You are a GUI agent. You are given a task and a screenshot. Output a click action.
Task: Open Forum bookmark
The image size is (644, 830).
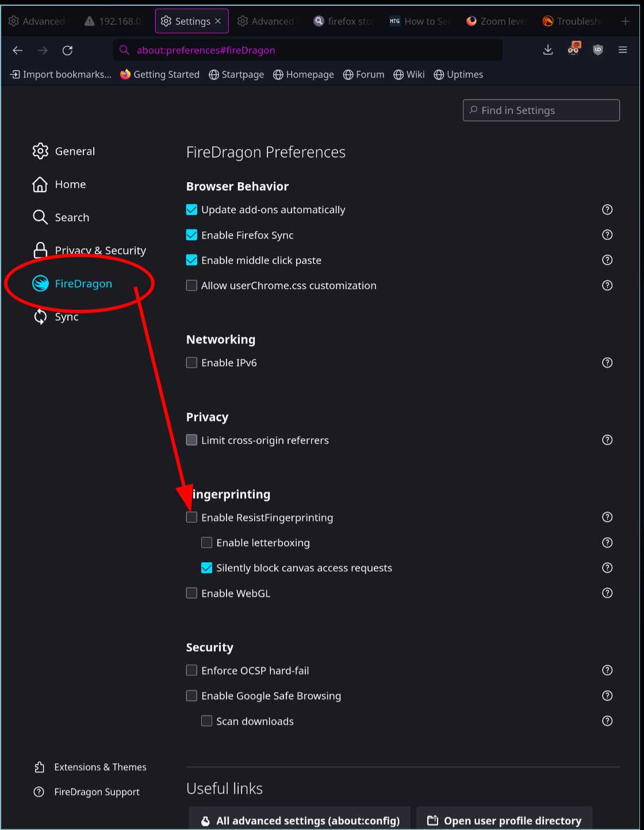click(364, 75)
